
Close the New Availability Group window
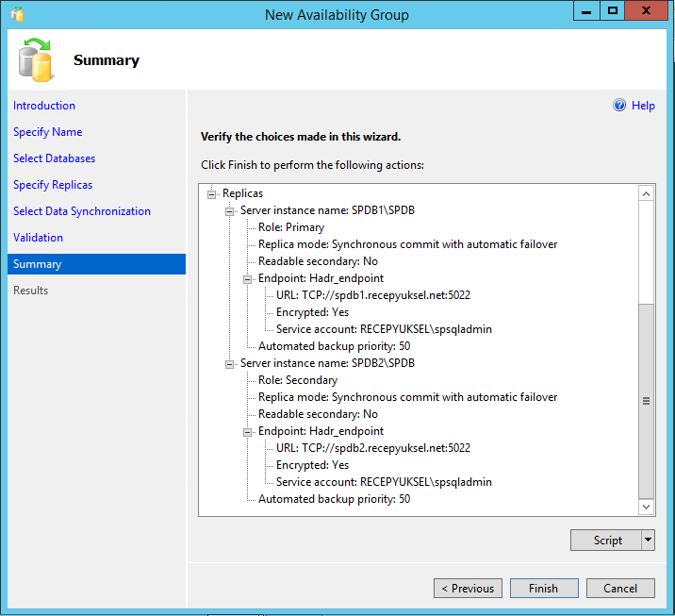646,10
